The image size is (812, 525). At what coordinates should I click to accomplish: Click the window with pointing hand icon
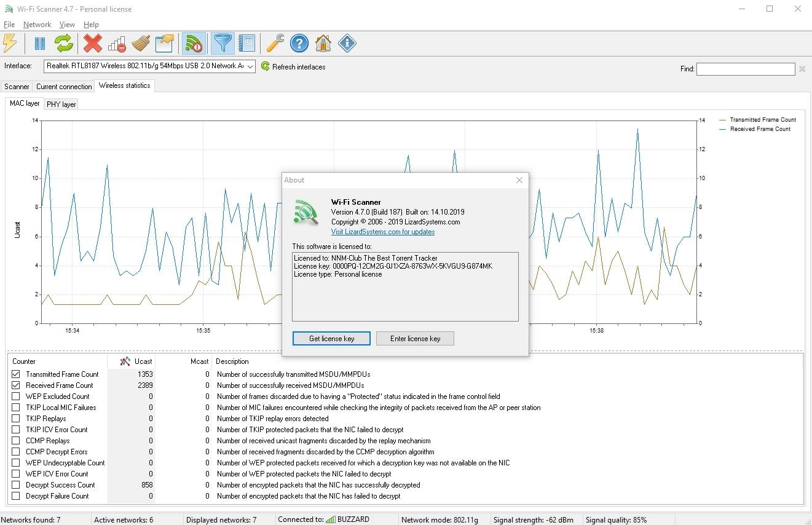pos(165,43)
